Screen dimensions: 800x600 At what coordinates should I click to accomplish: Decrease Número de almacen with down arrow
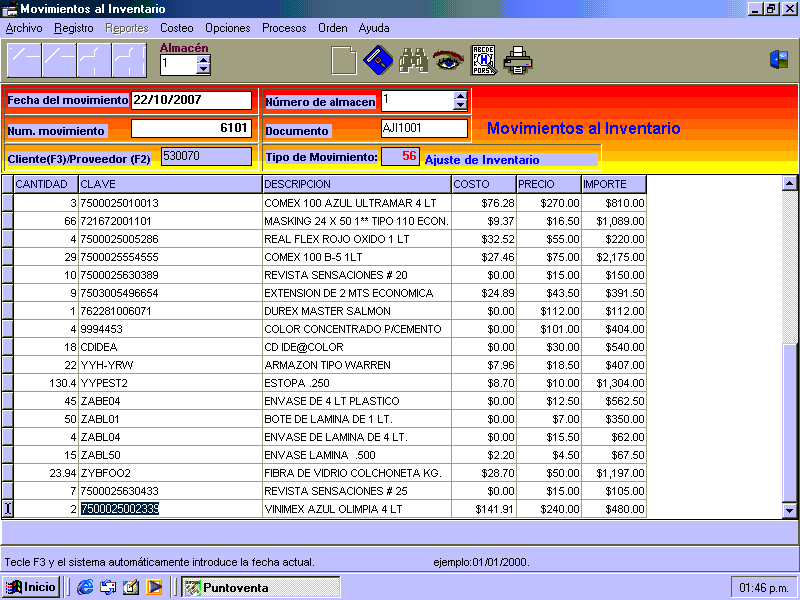tap(460, 105)
